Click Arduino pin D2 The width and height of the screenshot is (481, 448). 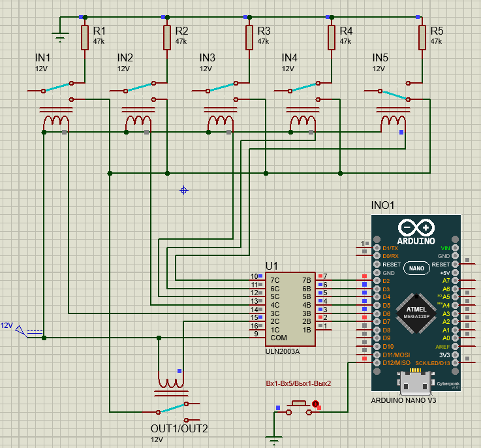tap(377, 281)
